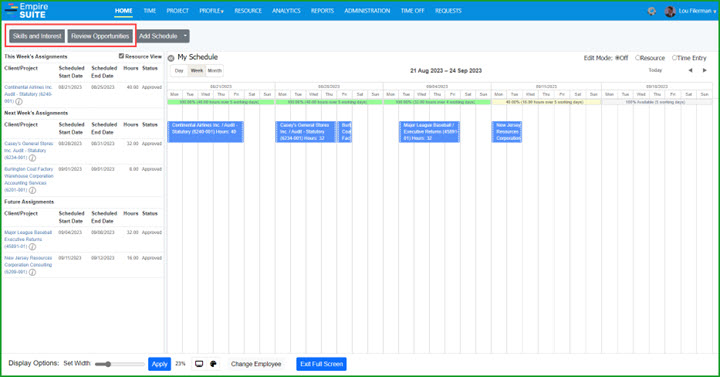Screen dimensions: 720x377
Task: Open info icon for Casey's General Stores assignment
Action: pyautogui.click(x=32, y=158)
